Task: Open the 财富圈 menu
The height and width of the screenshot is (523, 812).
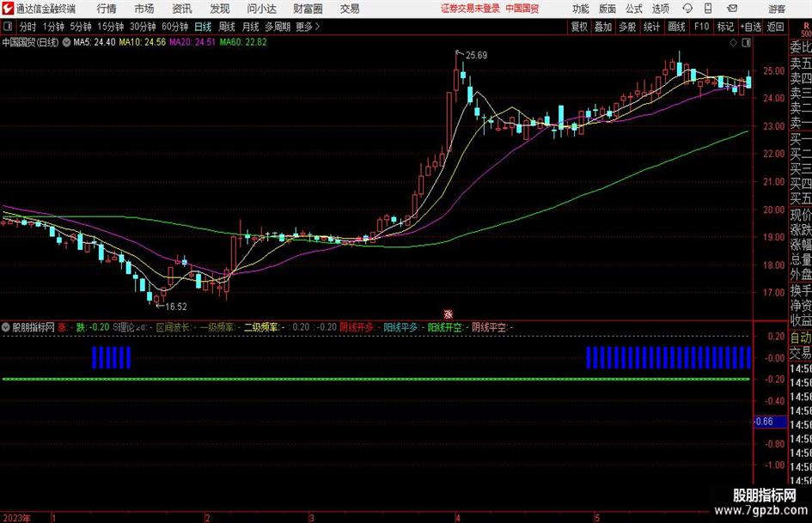Action: click(308, 9)
